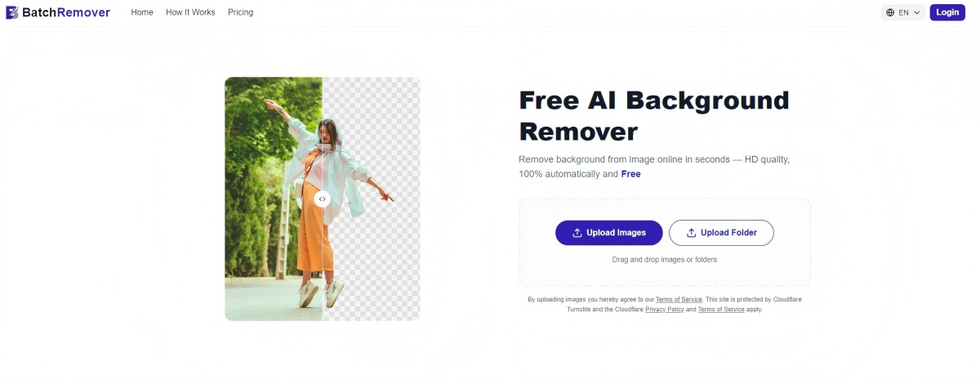Image resolution: width=980 pixels, height=384 pixels.
Task: Click the Login button
Action: coord(947,12)
